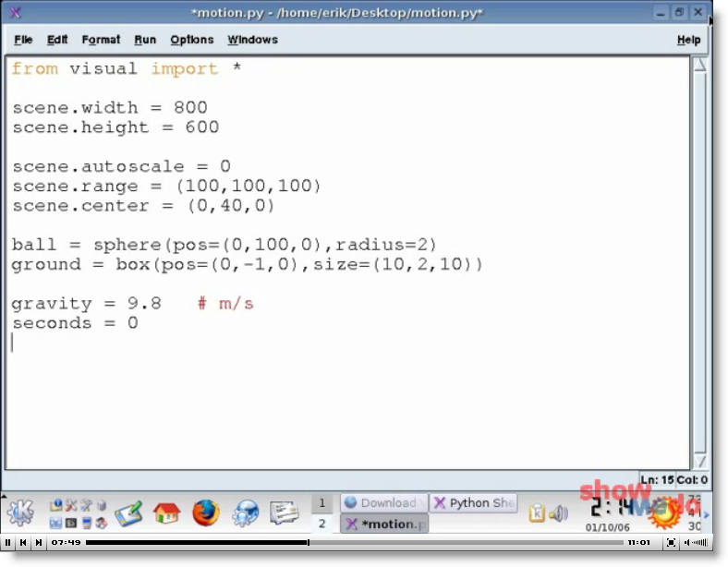This screenshot has width=728, height=567.
Task: Click the panel's right-edge expand arrow
Action: coord(707,514)
